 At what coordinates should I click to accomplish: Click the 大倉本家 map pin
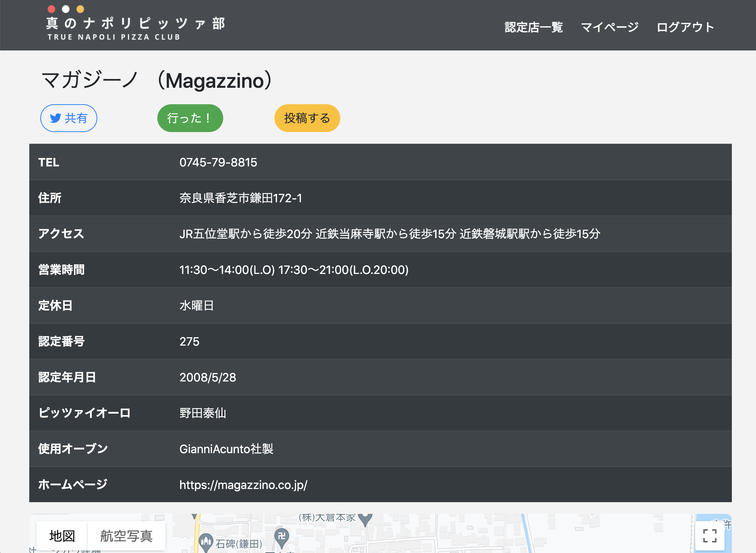click(x=365, y=519)
